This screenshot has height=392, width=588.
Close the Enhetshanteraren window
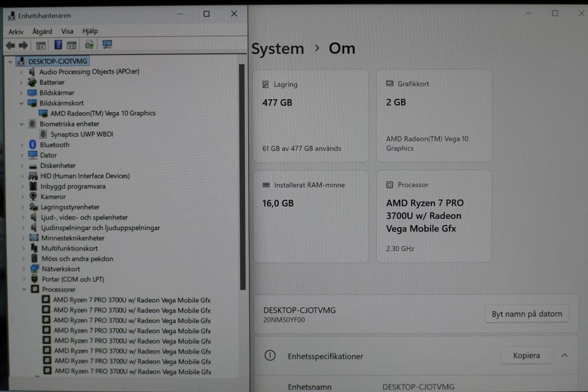click(x=234, y=14)
